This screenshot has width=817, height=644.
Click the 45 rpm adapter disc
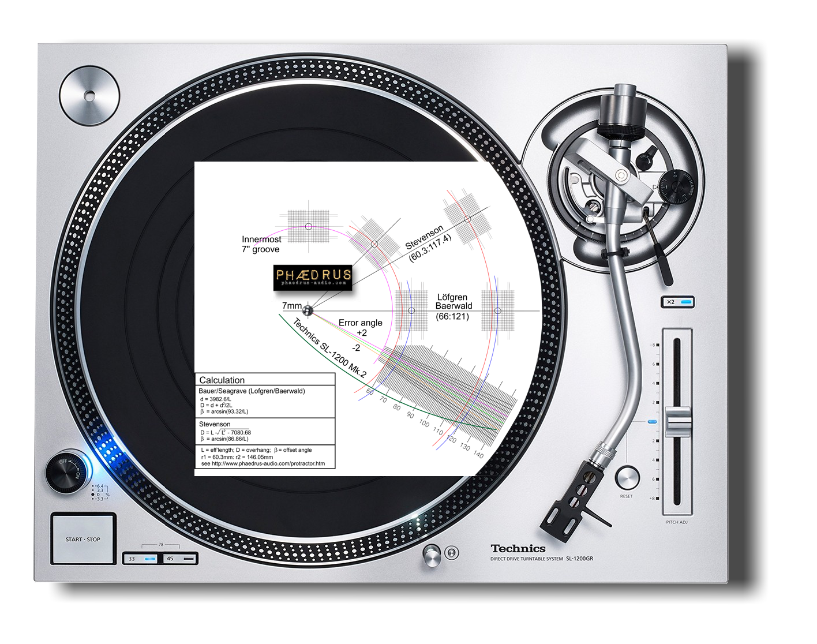click(89, 96)
